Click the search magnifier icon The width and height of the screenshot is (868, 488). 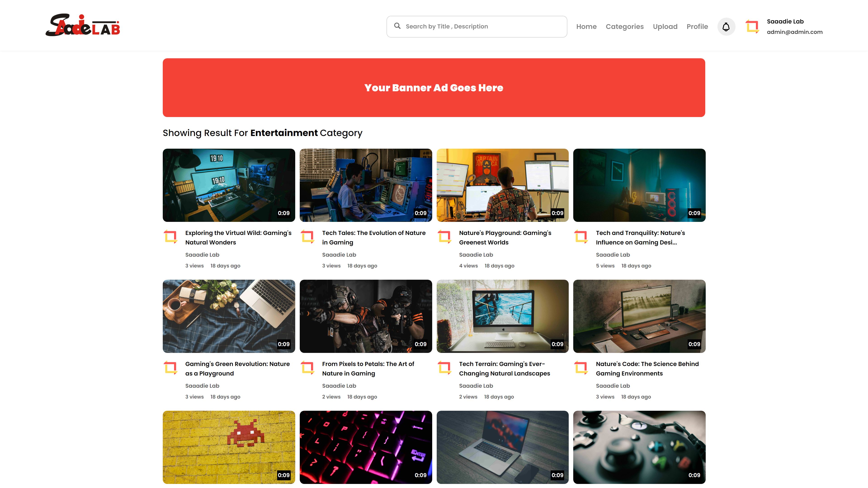[397, 26]
